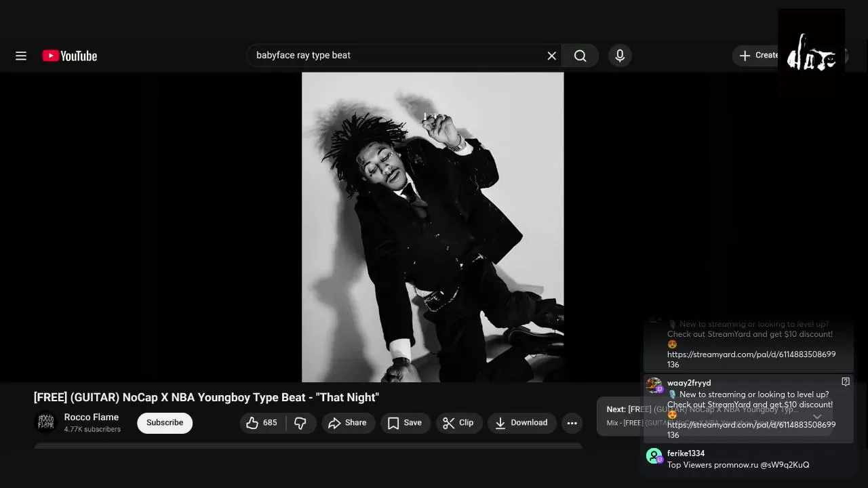Click the video title 'That Night'
This screenshot has width=868, height=488.
click(x=206, y=397)
